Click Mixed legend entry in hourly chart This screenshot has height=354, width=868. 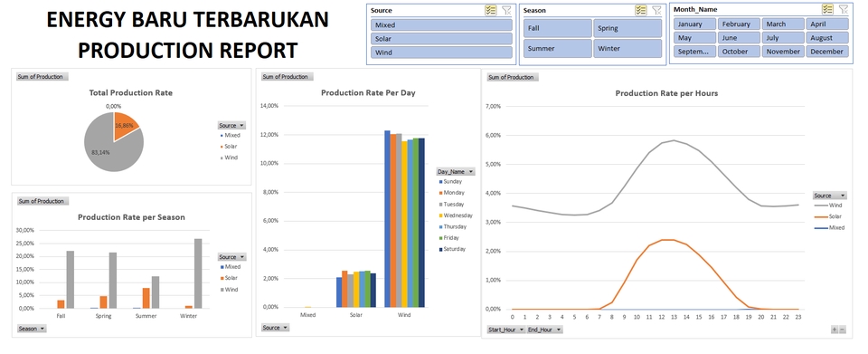coord(830,227)
